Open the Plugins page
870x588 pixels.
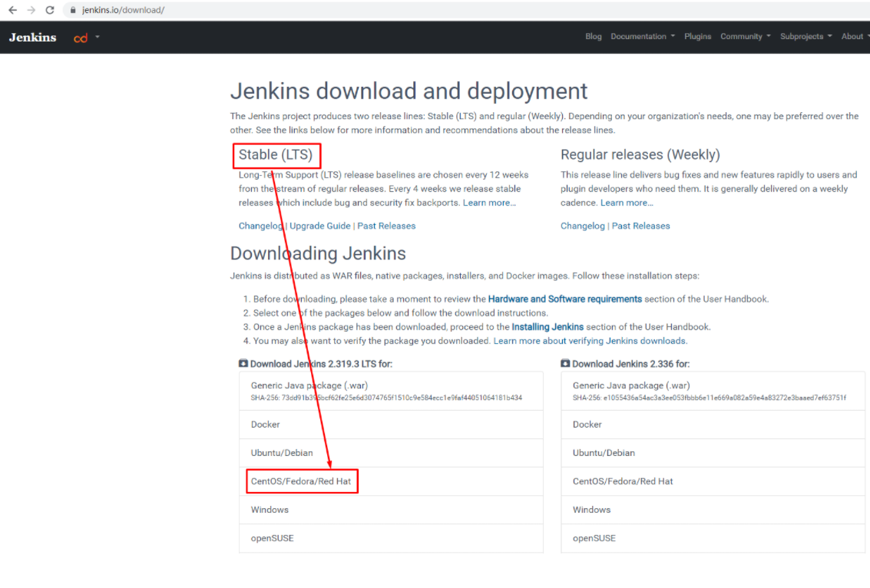click(697, 37)
